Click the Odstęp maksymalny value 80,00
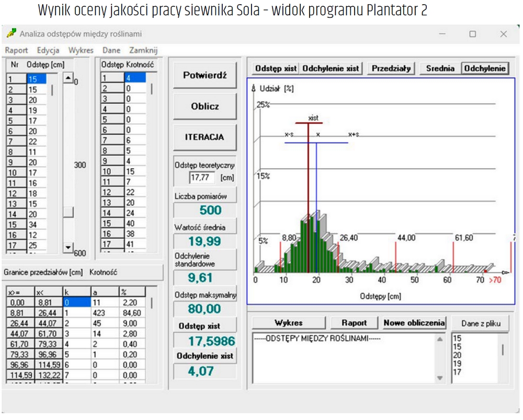This screenshot has width=523, height=420. point(205,309)
